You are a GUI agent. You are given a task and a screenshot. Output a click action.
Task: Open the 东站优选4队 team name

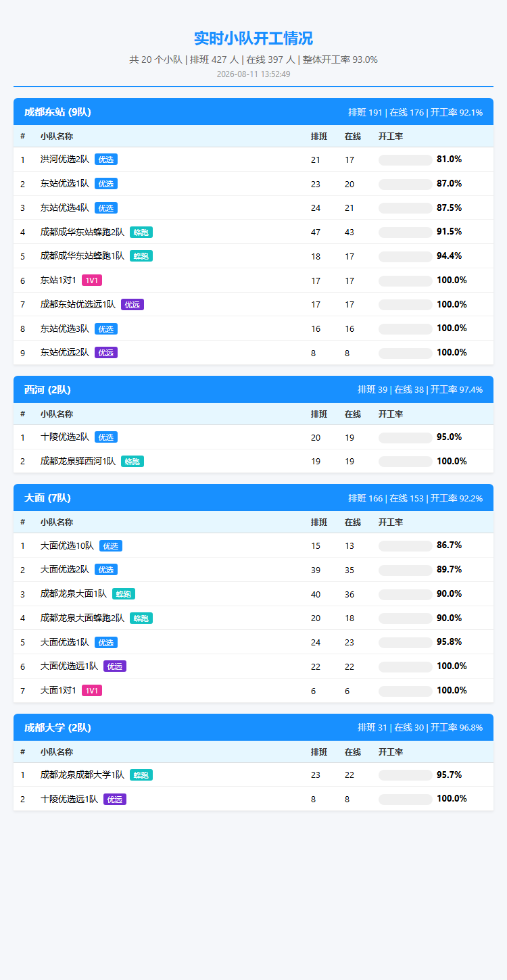coord(65,208)
